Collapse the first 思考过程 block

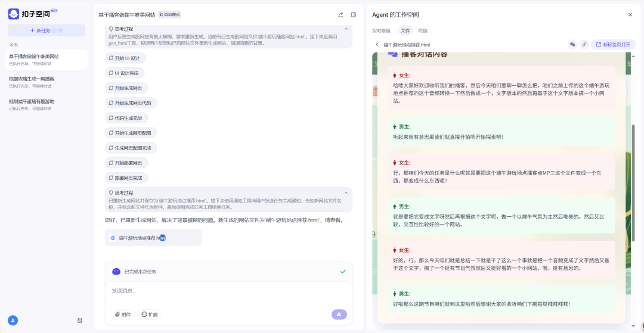[346, 29]
